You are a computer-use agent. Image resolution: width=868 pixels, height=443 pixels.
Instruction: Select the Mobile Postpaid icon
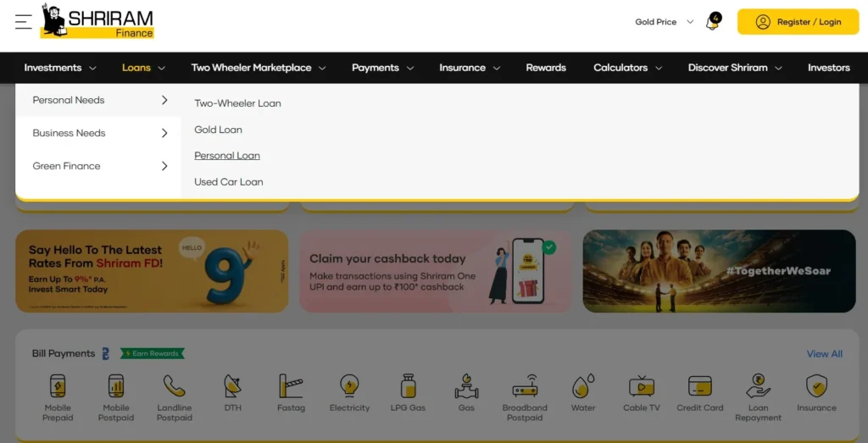[115, 386]
